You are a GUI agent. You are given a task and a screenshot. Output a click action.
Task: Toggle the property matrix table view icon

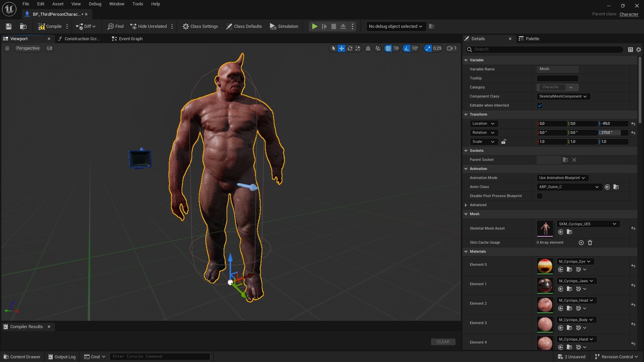point(631,50)
